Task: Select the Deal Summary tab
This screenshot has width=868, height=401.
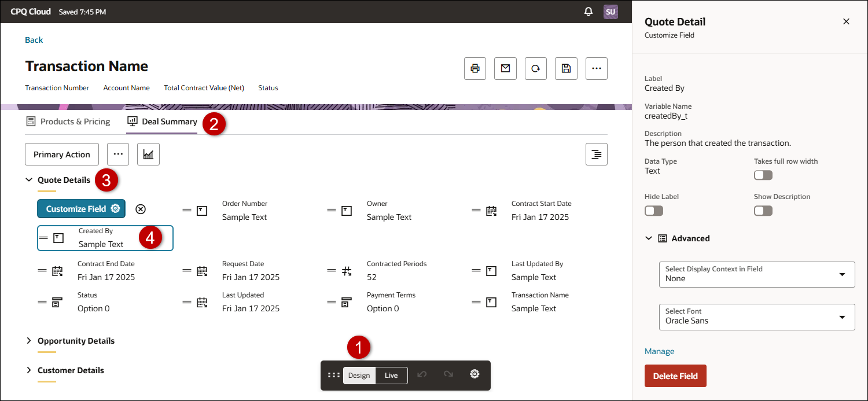Action: pyautogui.click(x=161, y=122)
